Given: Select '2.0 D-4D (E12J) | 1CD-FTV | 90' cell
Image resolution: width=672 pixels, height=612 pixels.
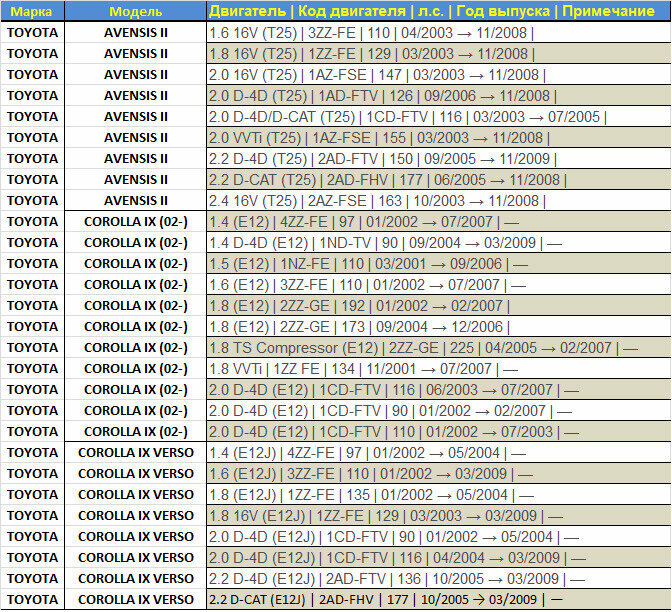Looking at the screenshot, I should point(439,537).
